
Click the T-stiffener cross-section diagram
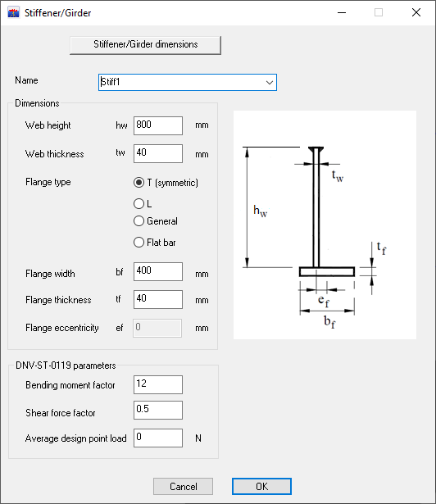point(325,225)
